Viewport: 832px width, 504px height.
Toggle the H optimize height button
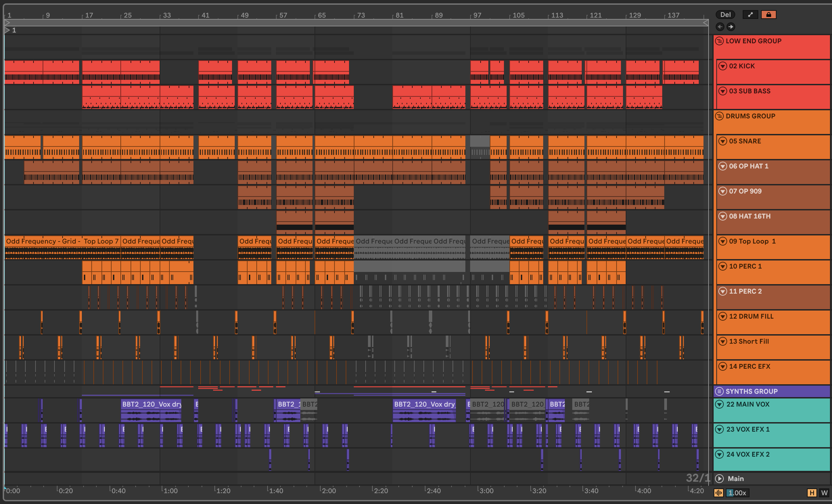click(x=812, y=493)
